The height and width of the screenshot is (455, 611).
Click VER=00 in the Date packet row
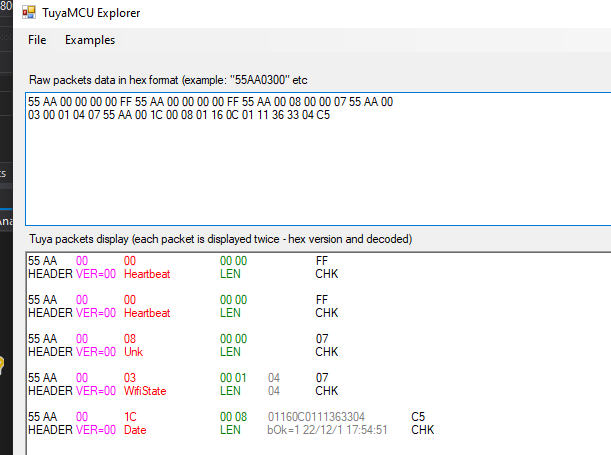point(96,430)
